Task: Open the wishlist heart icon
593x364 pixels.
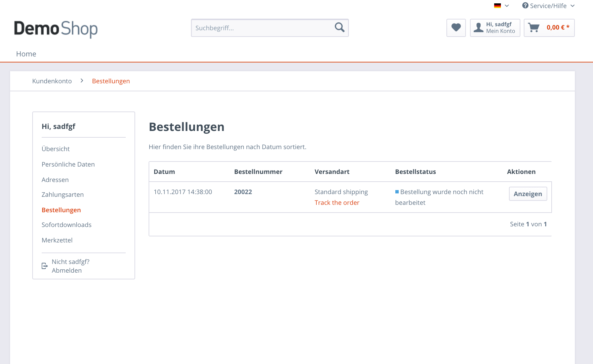Action: pos(456,28)
